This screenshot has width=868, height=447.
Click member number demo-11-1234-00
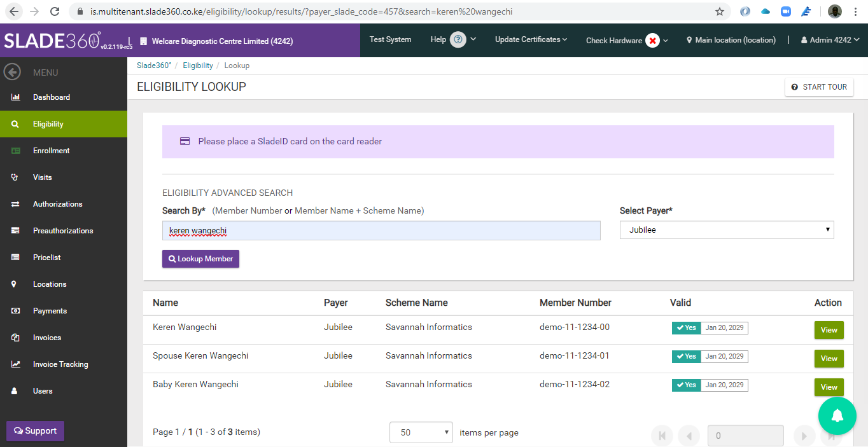click(x=575, y=327)
